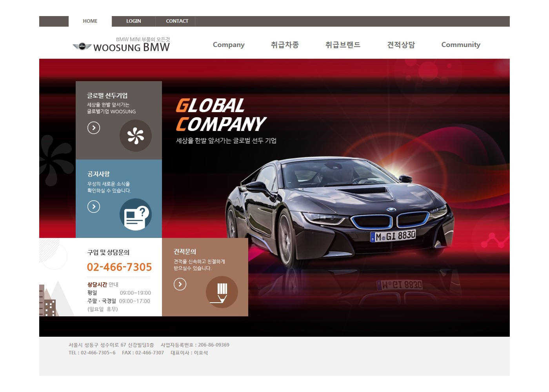Click the building illustration beside 상담시간
The image size is (549, 392).
point(48,302)
